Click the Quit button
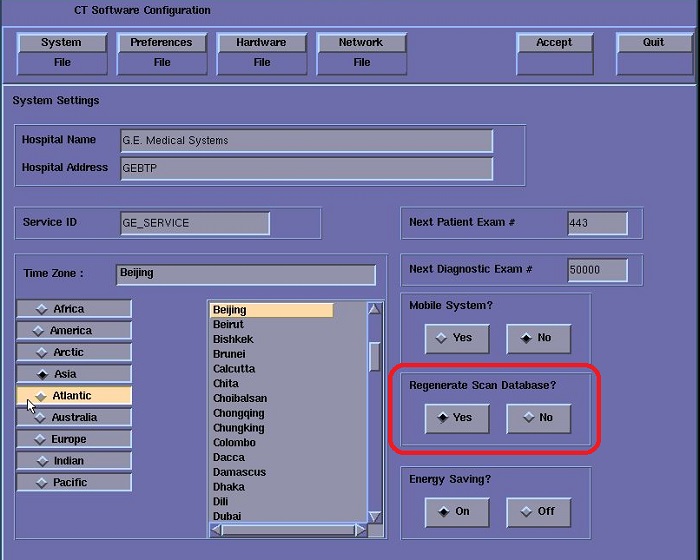 point(654,43)
